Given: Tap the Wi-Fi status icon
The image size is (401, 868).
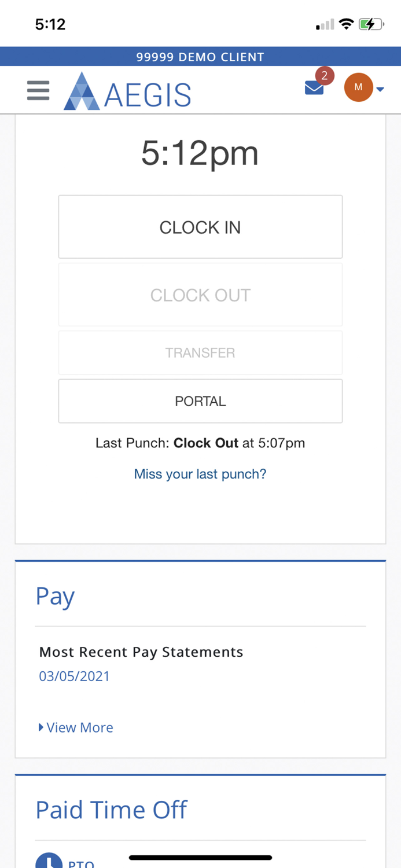Looking at the screenshot, I should pyautogui.click(x=347, y=23).
